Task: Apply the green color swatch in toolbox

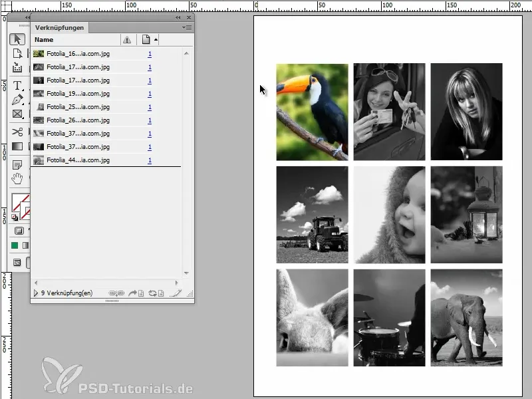Action: 15,245
